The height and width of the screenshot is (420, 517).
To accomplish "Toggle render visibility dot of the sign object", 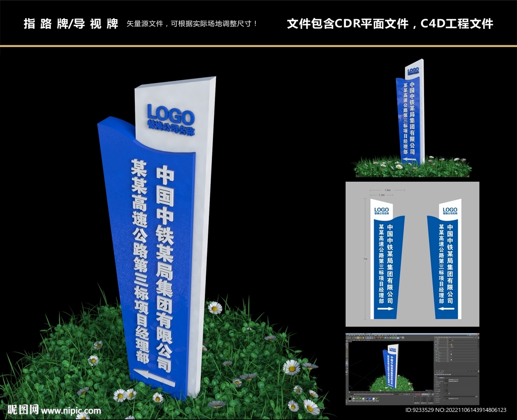I will click(447, 341).
